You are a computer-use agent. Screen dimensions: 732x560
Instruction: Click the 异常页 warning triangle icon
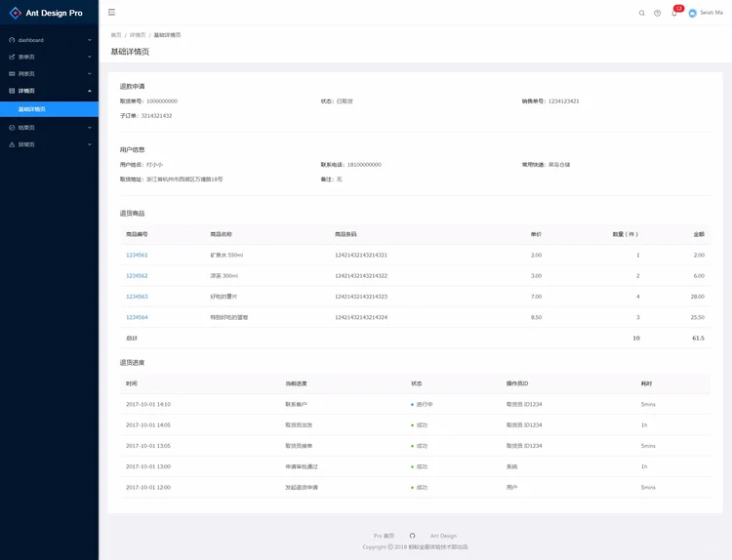coord(12,144)
